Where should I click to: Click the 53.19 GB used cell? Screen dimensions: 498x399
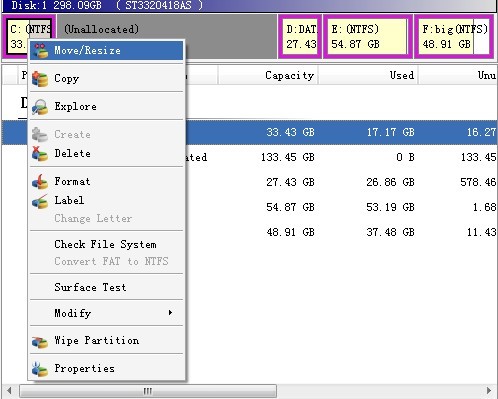391,207
